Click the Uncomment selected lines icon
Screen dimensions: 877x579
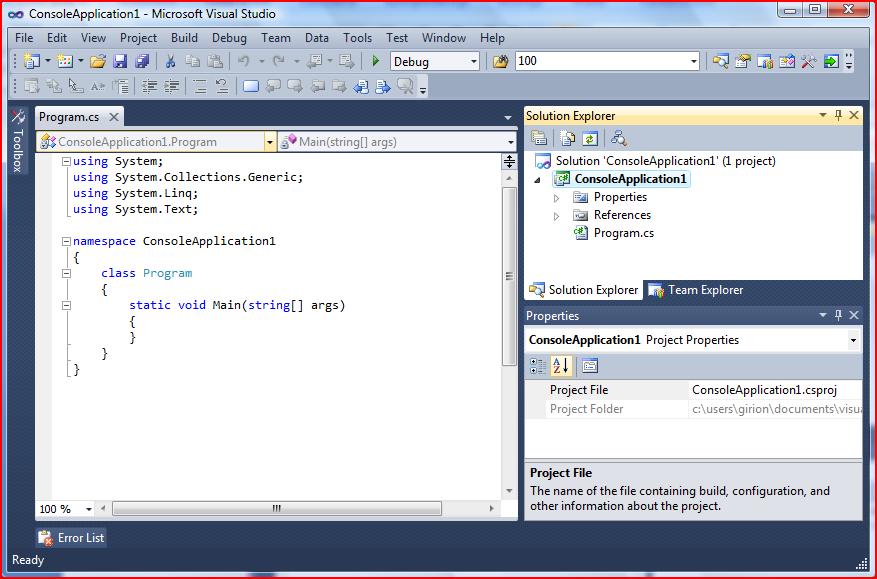(222, 86)
